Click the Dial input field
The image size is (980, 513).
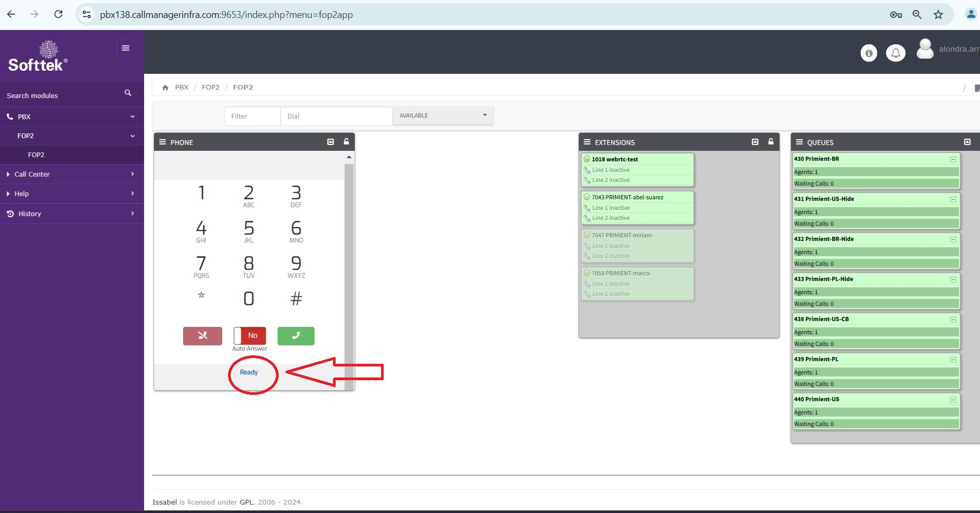click(336, 116)
